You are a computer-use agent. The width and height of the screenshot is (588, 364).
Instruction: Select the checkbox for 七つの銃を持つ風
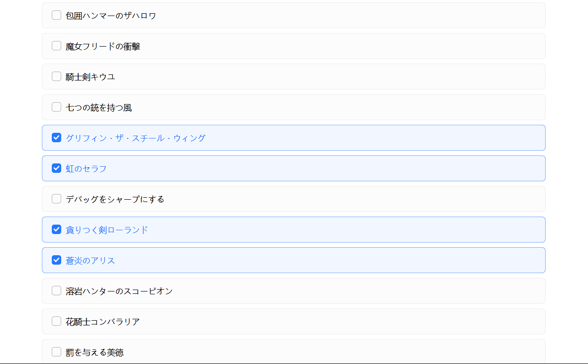pos(56,107)
